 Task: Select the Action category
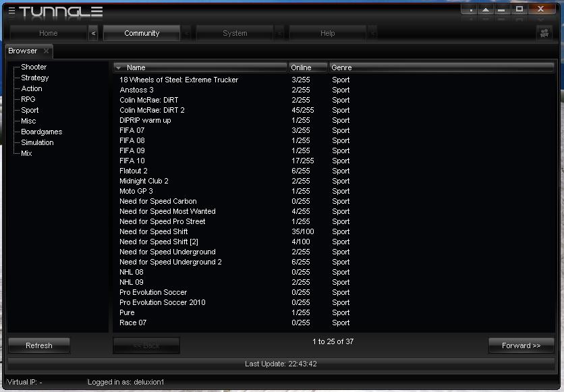pos(32,88)
